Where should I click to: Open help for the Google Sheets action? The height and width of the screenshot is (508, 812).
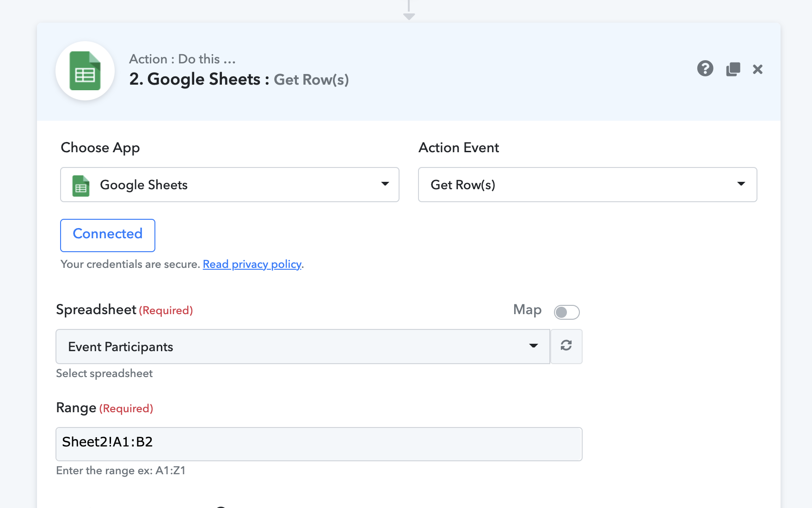point(705,69)
